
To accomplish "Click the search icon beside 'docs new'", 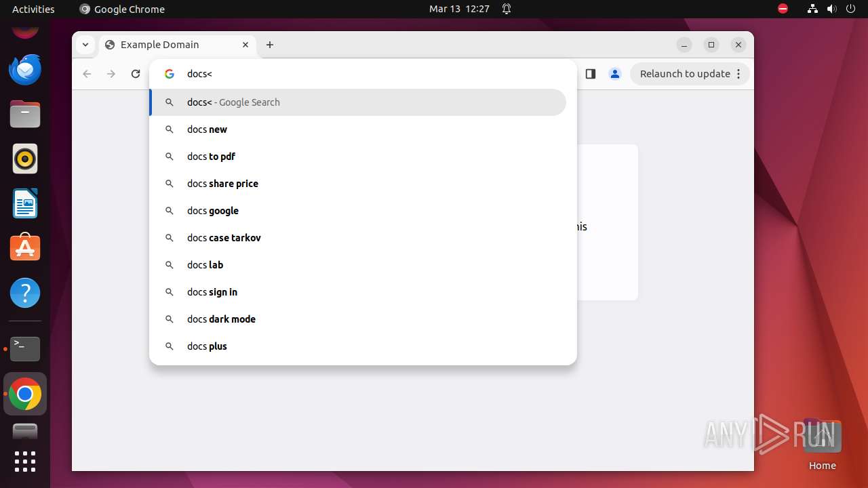I will tap(170, 129).
